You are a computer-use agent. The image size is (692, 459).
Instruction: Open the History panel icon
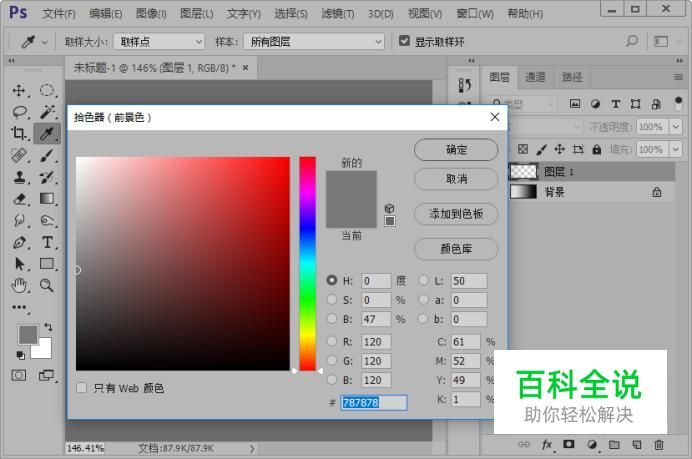(464, 85)
